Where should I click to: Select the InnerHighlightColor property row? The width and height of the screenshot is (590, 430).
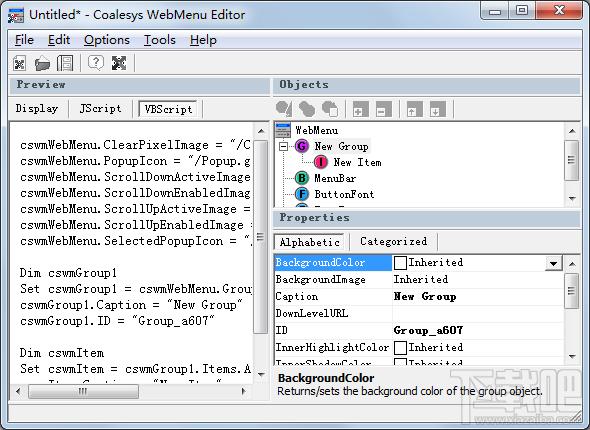(418, 347)
